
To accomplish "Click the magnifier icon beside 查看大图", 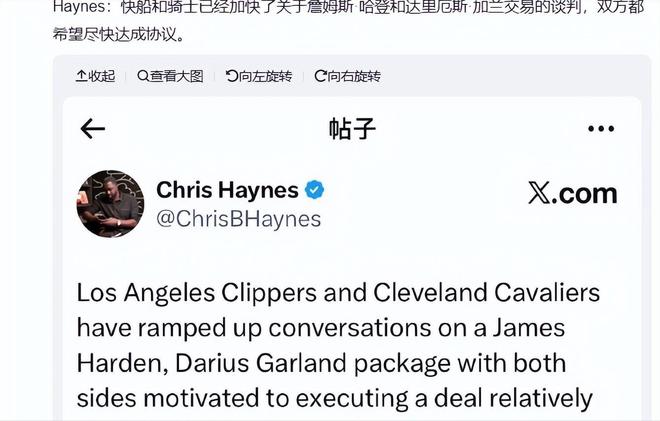I will pyautogui.click(x=143, y=76).
